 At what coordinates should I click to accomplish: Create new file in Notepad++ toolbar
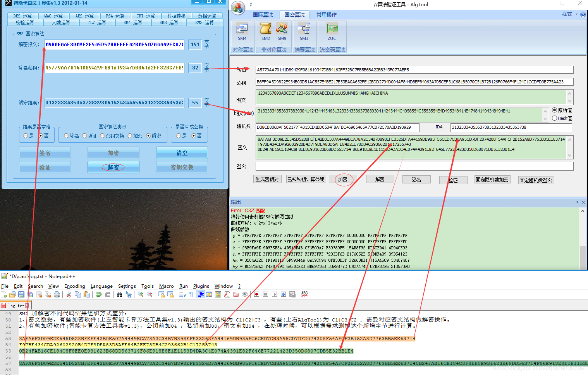4,295
